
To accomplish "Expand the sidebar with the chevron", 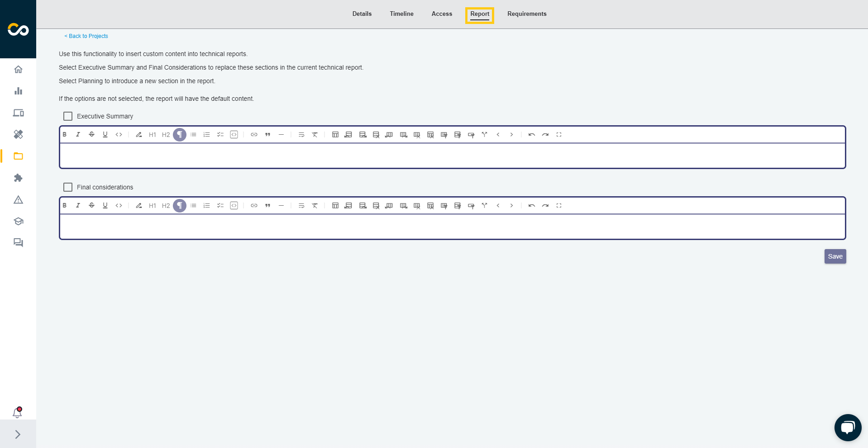I will click(x=18, y=434).
